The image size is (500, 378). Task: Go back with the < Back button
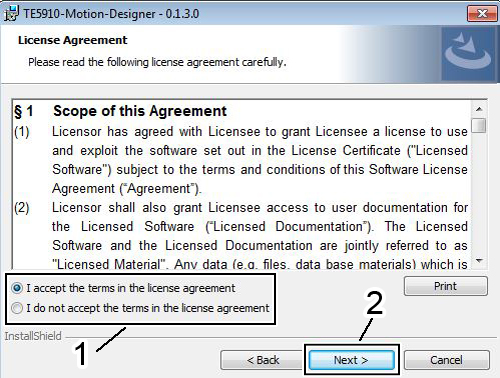[263, 360]
